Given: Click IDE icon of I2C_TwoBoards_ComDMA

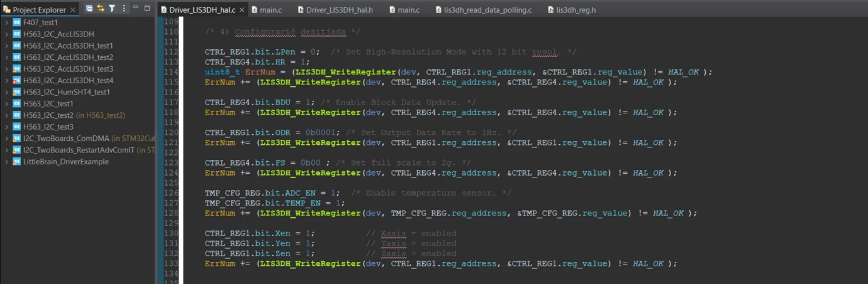Looking at the screenshot, I should (x=16, y=138).
